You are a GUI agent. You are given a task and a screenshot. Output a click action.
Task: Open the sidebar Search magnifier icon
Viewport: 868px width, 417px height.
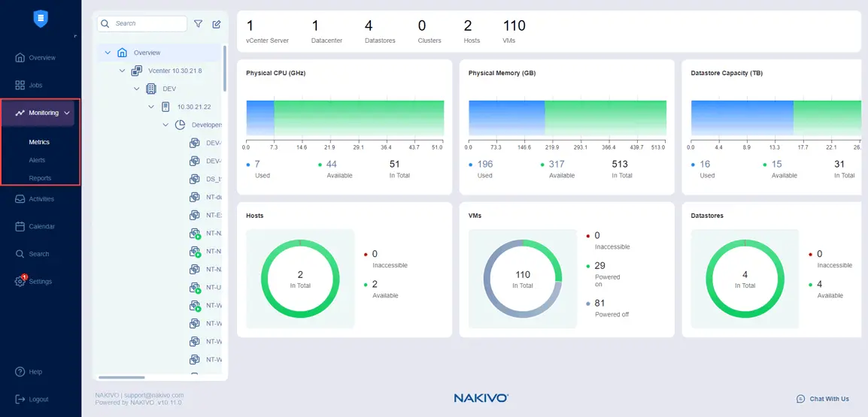pos(20,254)
